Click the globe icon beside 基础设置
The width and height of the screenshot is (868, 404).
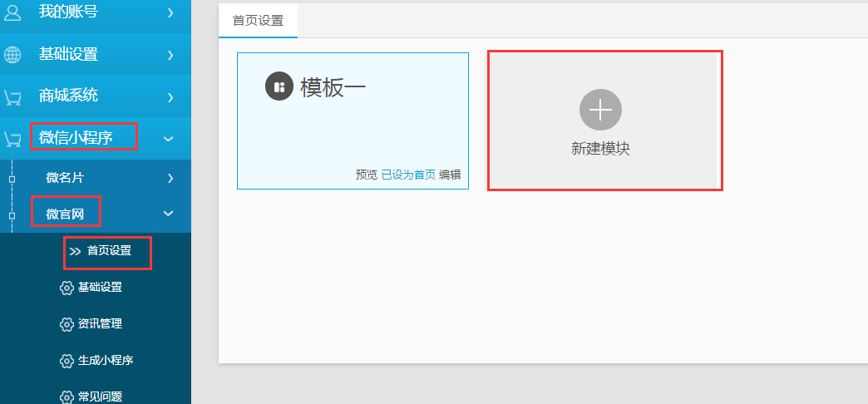click(12, 54)
